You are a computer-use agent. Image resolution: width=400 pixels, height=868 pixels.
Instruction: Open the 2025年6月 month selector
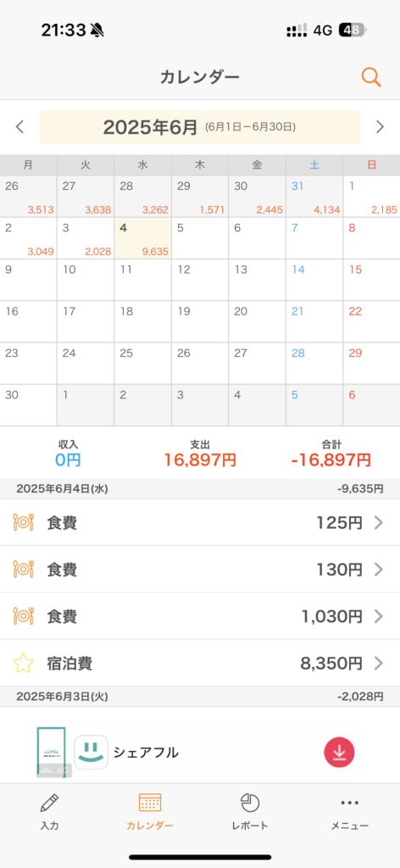(x=200, y=127)
